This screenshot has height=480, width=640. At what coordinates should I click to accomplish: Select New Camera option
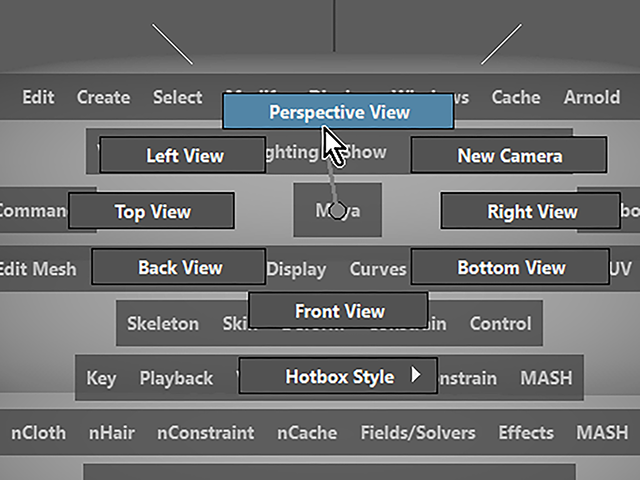[509, 155]
